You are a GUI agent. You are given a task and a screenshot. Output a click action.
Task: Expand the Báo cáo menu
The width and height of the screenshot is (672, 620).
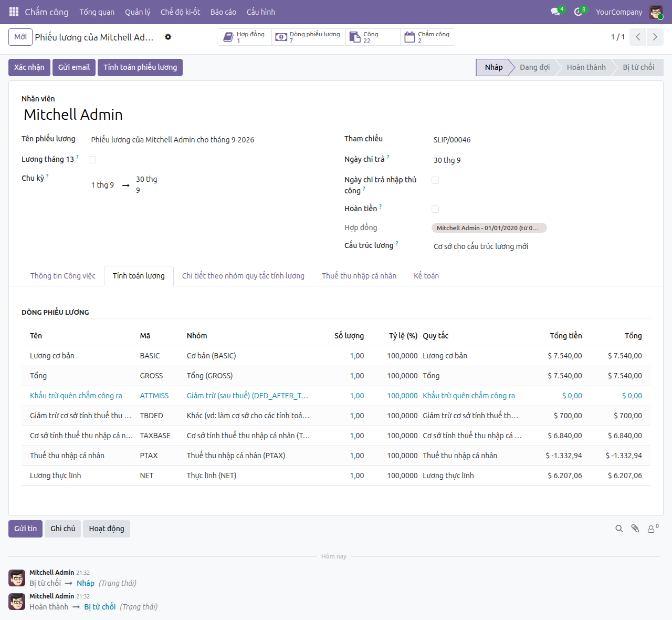223,12
